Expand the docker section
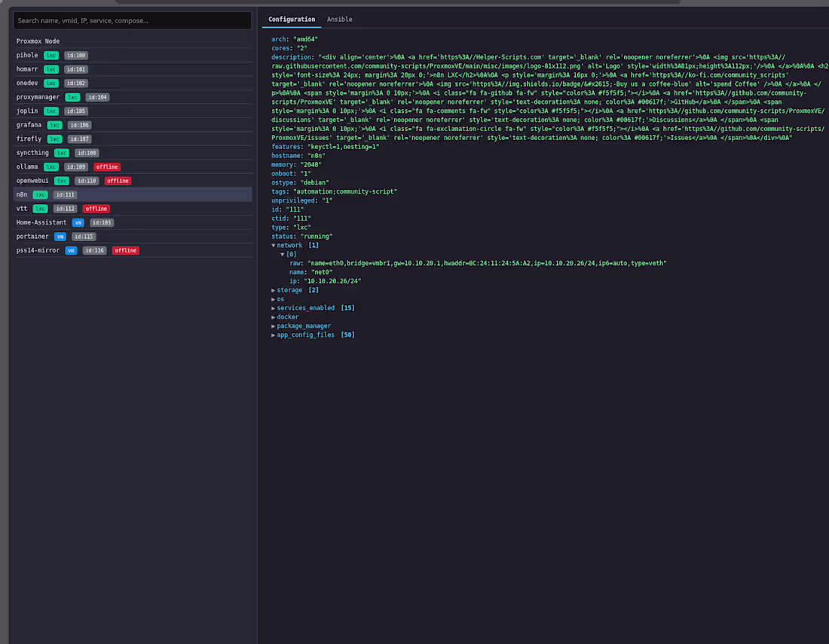The height and width of the screenshot is (644, 829). click(x=287, y=316)
